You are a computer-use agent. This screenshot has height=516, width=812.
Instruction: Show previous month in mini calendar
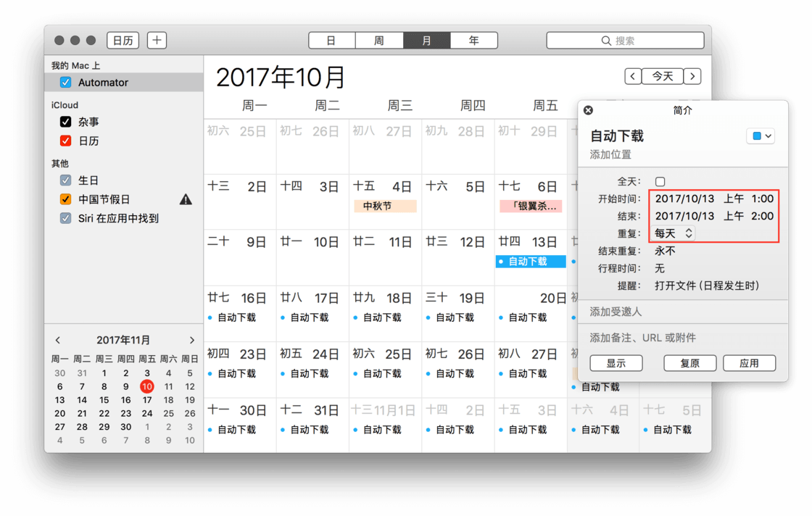click(x=58, y=340)
